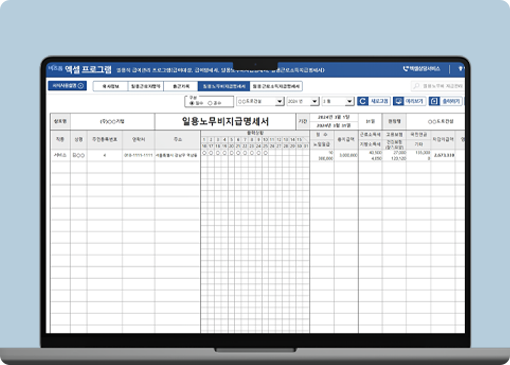Click the refresh (새로고침) circular arrow icon
Image resolution: width=510 pixels, height=365 pixels.
(362, 101)
